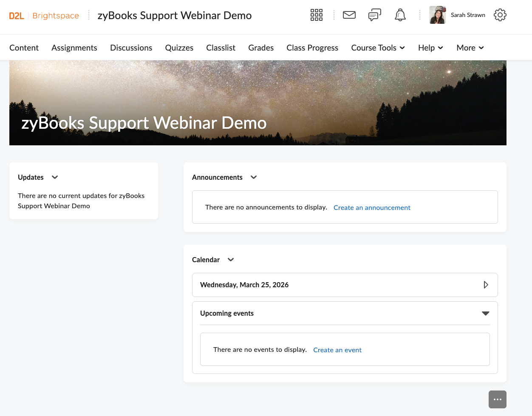Click the Updates widget heading
532x416 pixels.
[x=31, y=177]
